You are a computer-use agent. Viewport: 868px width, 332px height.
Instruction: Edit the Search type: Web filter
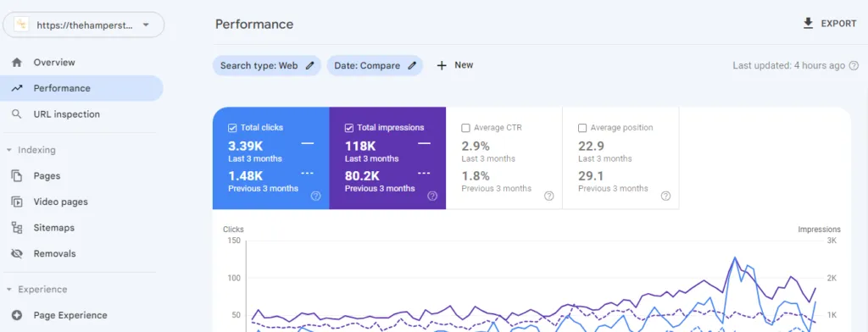[x=267, y=66]
